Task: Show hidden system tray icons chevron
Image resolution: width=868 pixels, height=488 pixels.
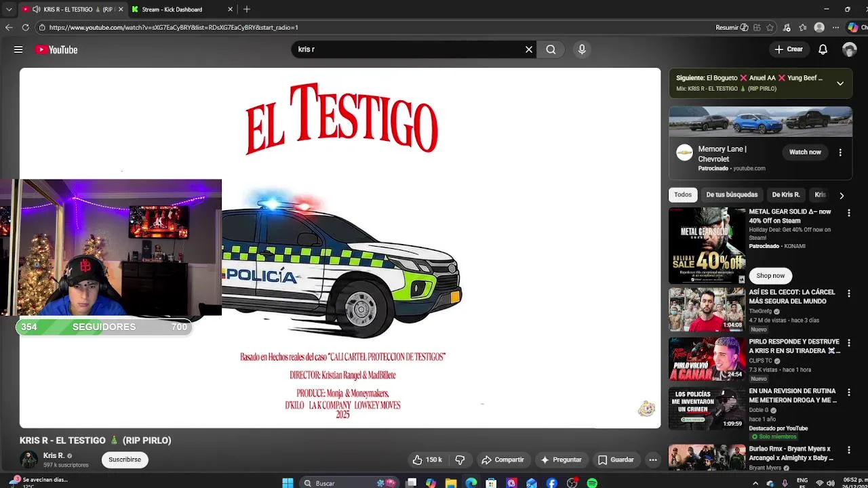Action: coord(755,483)
